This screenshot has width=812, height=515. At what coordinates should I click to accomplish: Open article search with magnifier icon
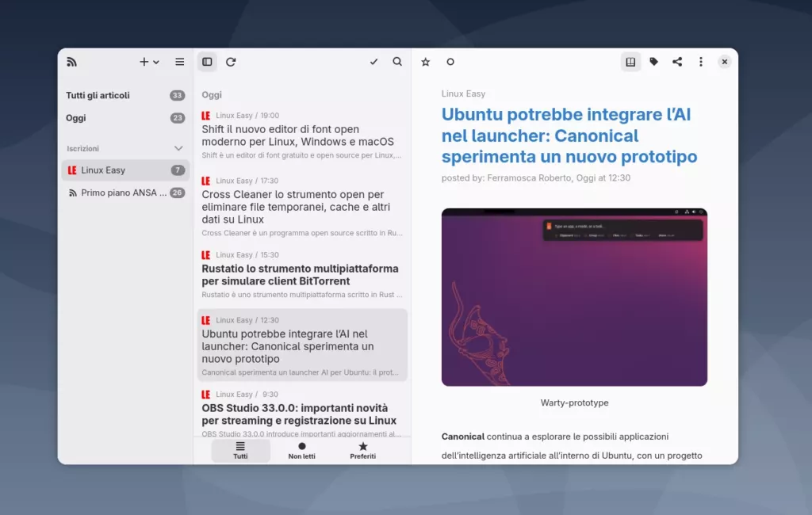[397, 62]
